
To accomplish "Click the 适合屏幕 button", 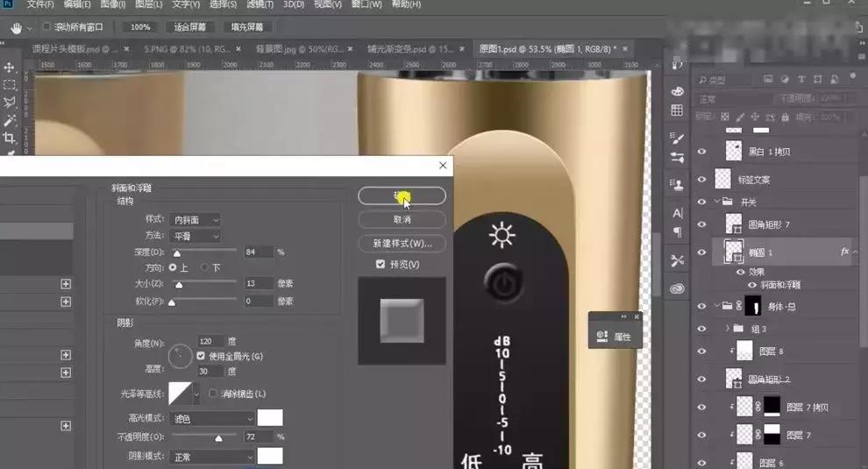I will (x=189, y=27).
